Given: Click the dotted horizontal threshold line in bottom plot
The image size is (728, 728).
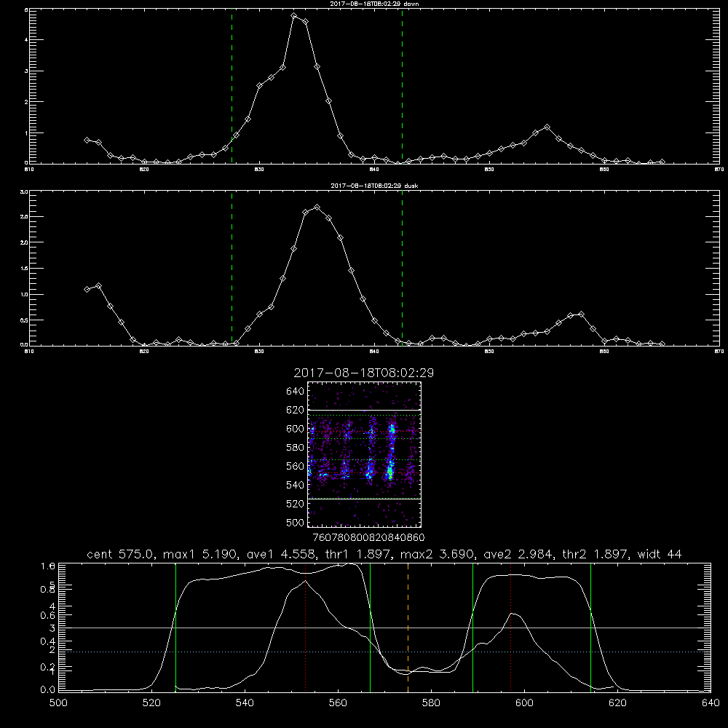Looking at the screenshot, I should pyautogui.click(x=384, y=652).
